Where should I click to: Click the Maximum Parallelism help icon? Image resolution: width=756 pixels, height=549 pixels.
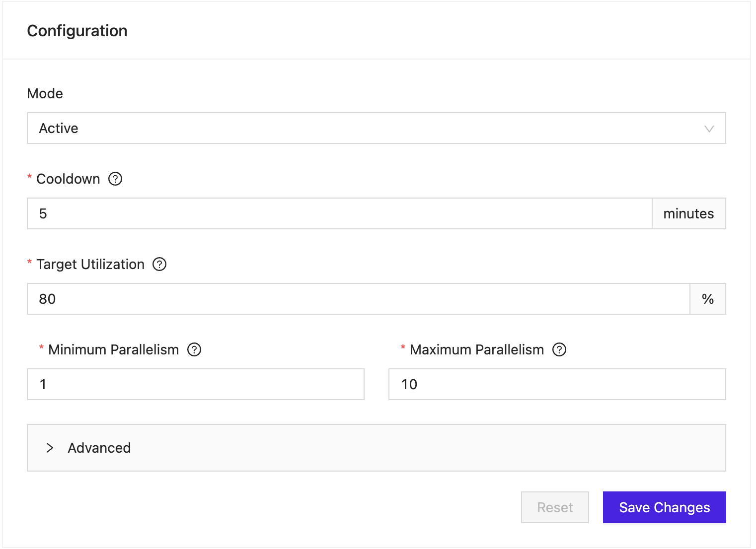(559, 349)
